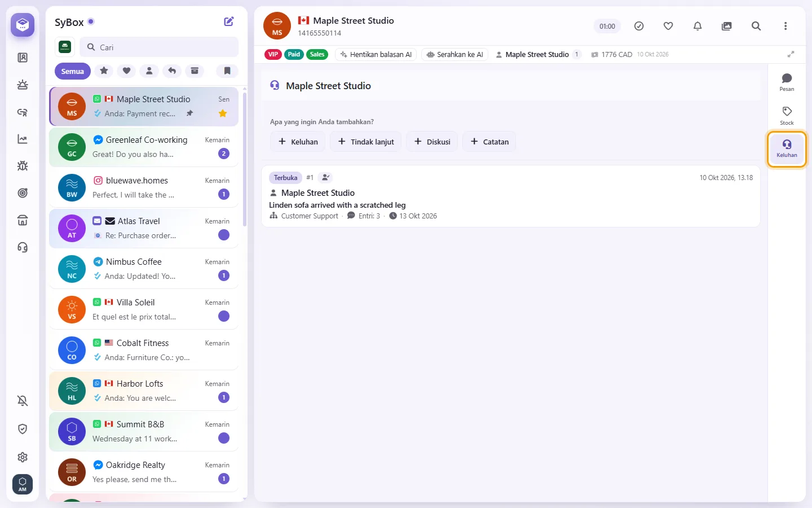Click the SyBox logo icon in sidebar

coord(23,25)
